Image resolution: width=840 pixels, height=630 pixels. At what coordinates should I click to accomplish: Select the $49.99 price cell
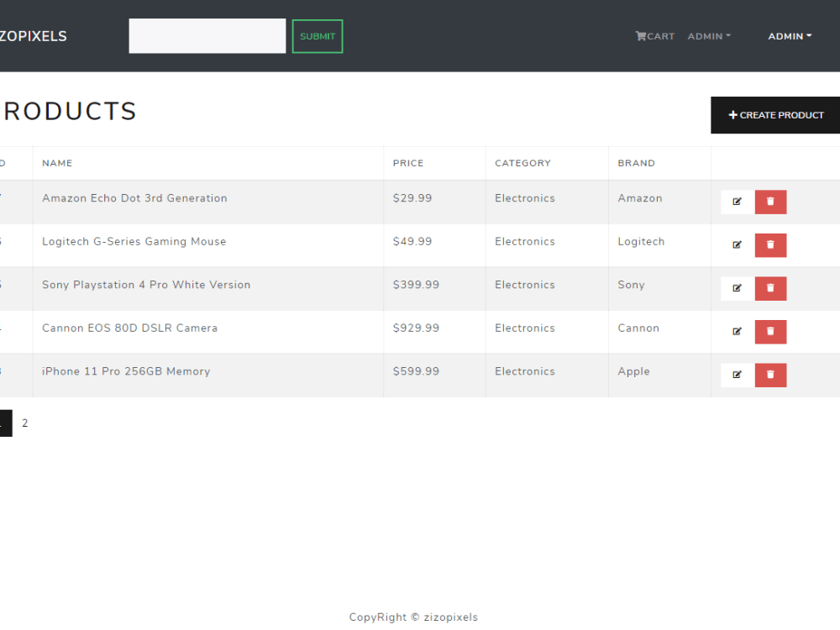[x=412, y=242]
